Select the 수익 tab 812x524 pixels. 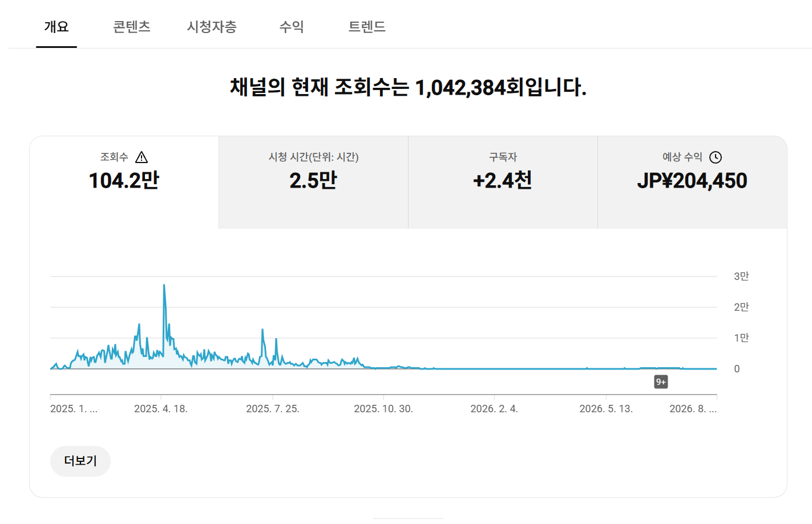pos(292,27)
